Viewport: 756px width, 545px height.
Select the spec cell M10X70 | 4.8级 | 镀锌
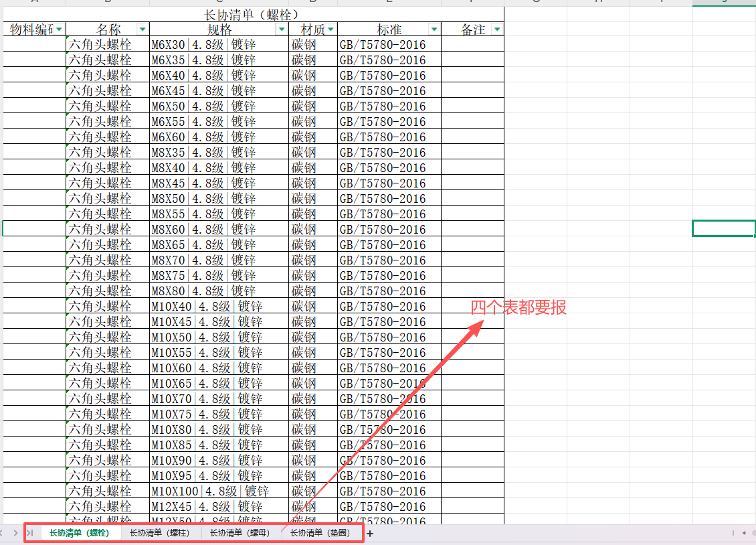coord(219,399)
